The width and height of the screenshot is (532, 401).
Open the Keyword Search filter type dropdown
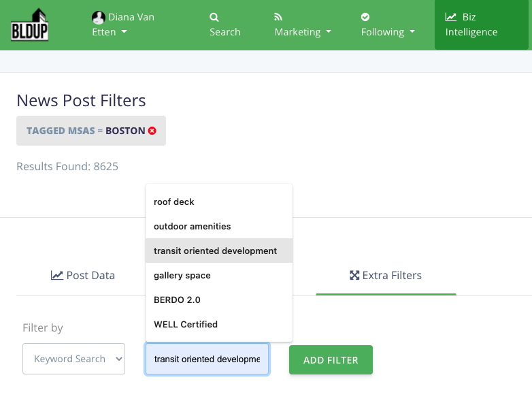(73, 359)
